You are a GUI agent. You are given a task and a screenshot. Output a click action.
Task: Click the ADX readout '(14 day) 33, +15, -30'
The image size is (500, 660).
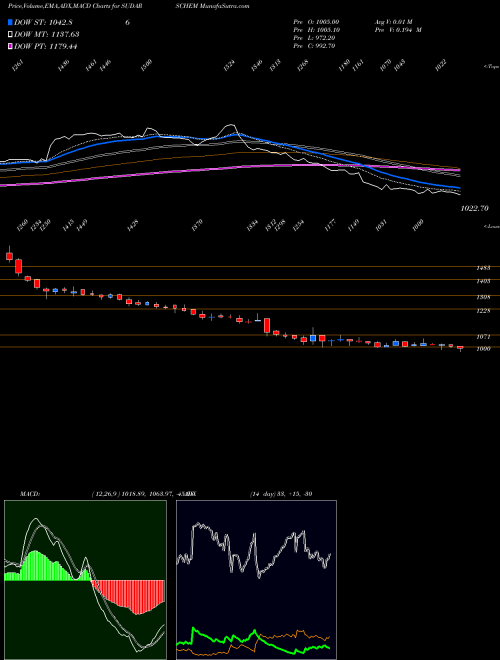pos(281,493)
